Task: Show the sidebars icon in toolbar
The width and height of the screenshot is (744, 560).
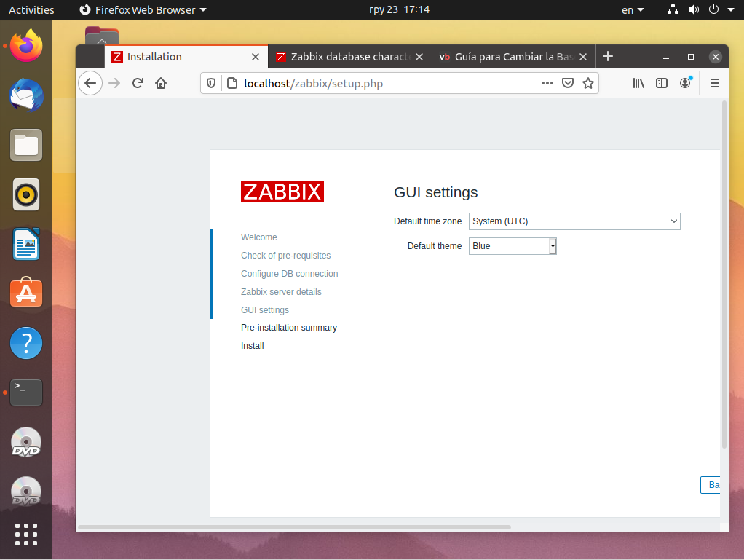Action: [x=662, y=84]
